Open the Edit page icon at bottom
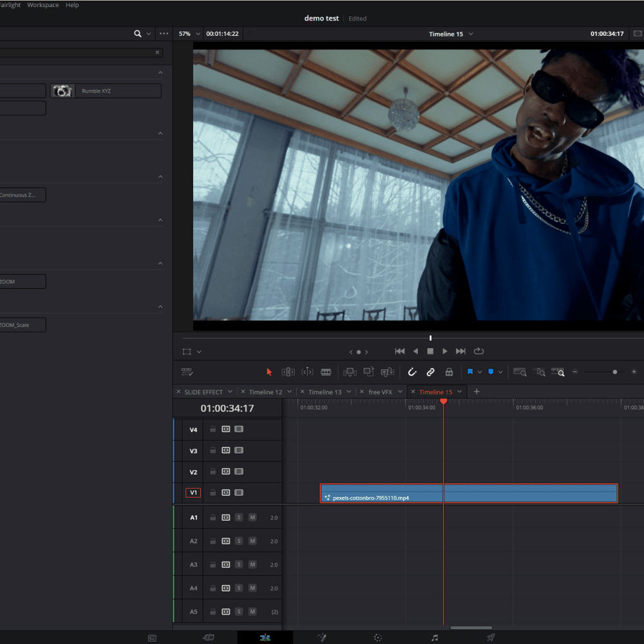 (x=265, y=638)
